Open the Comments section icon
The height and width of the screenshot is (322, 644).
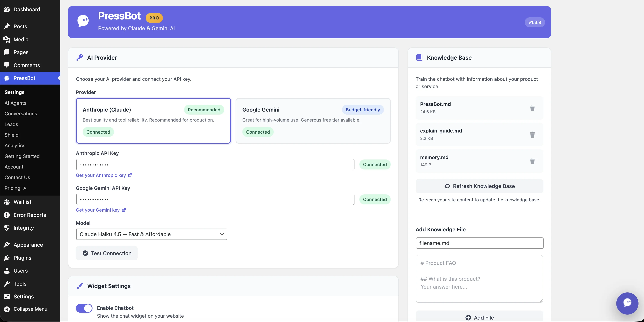(x=7, y=65)
